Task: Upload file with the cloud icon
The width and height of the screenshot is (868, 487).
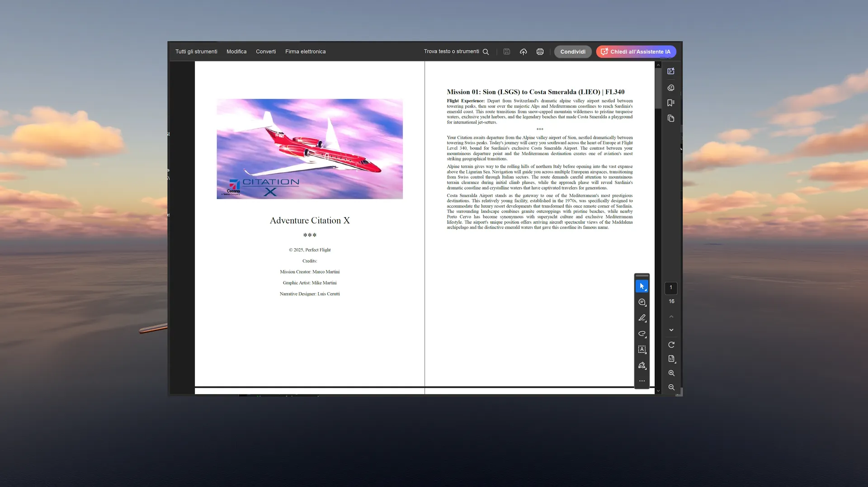Action: pos(523,52)
